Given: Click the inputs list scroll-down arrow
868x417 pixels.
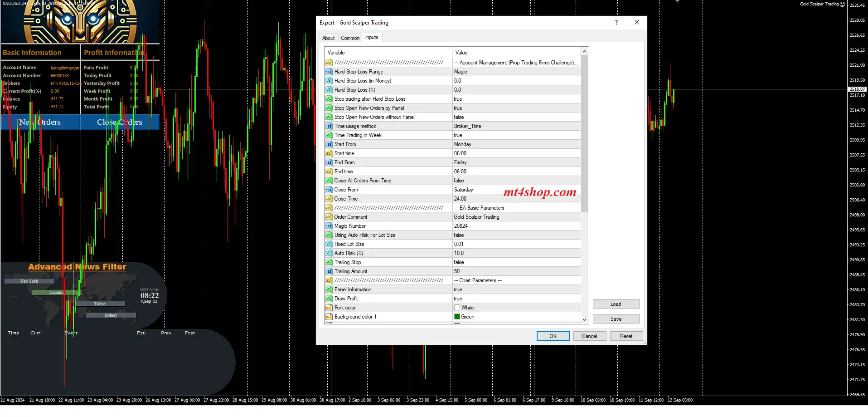Looking at the screenshot, I should pos(584,319).
